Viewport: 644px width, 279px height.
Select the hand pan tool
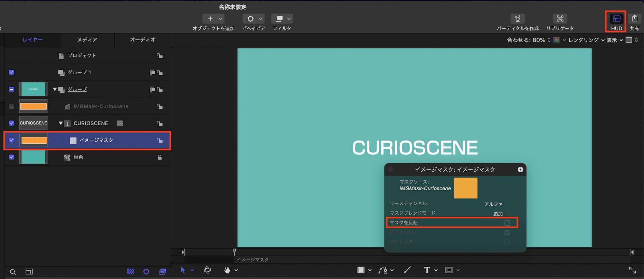click(x=227, y=270)
